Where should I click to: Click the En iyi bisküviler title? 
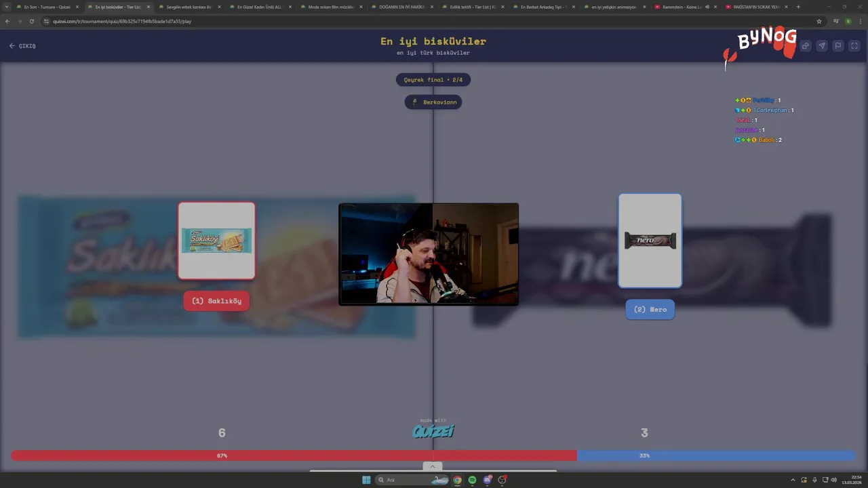[x=433, y=41]
